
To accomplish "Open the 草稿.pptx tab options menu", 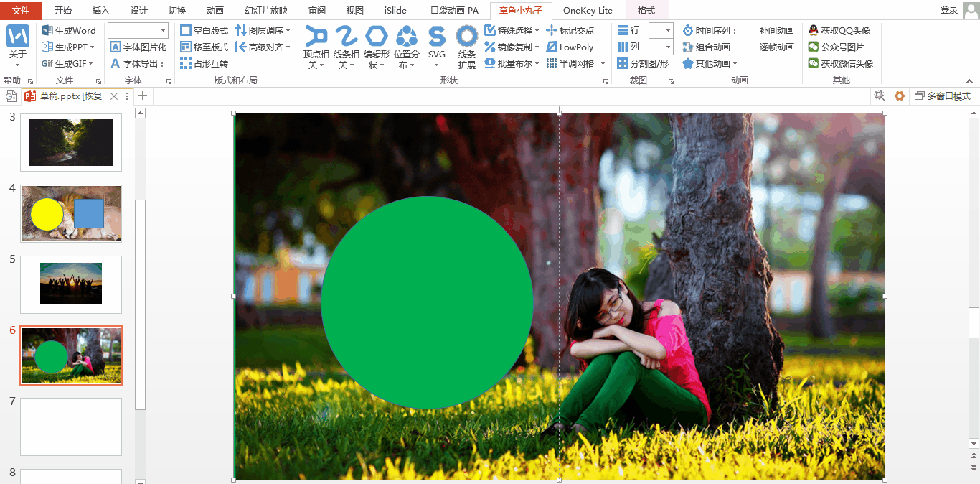I will pyautogui.click(x=127, y=96).
